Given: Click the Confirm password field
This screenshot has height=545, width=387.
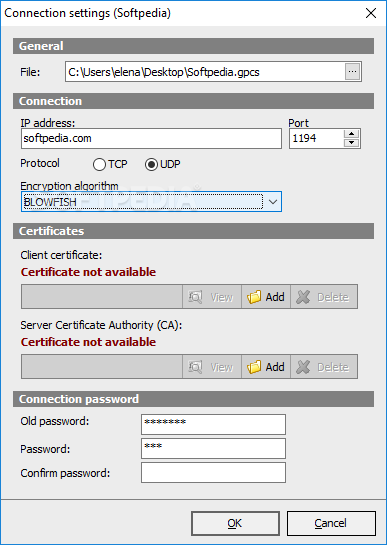Looking at the screenshot, I should point(213,472).
